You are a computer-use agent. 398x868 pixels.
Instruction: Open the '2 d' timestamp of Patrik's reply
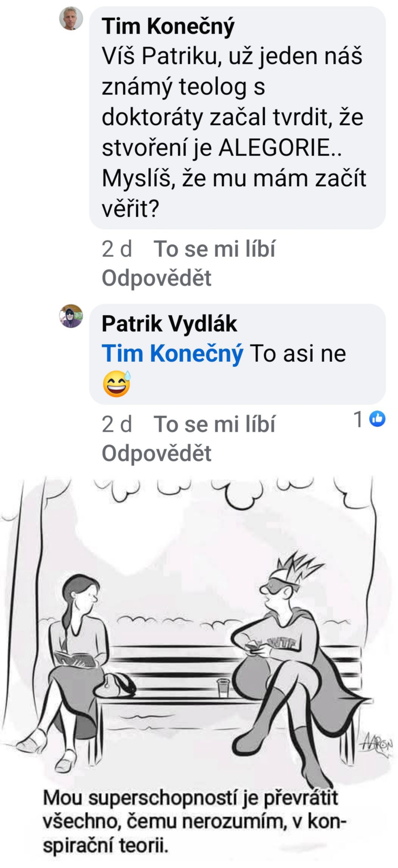(x=117, y=424)
